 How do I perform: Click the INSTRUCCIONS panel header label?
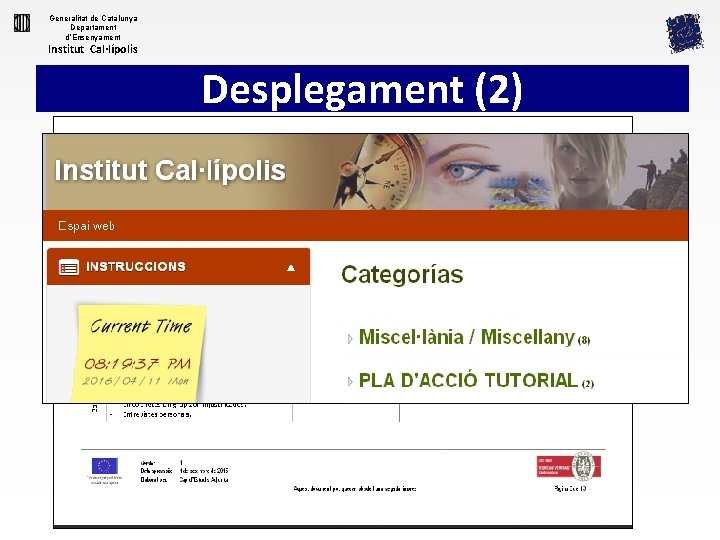(x=136, y=267)
